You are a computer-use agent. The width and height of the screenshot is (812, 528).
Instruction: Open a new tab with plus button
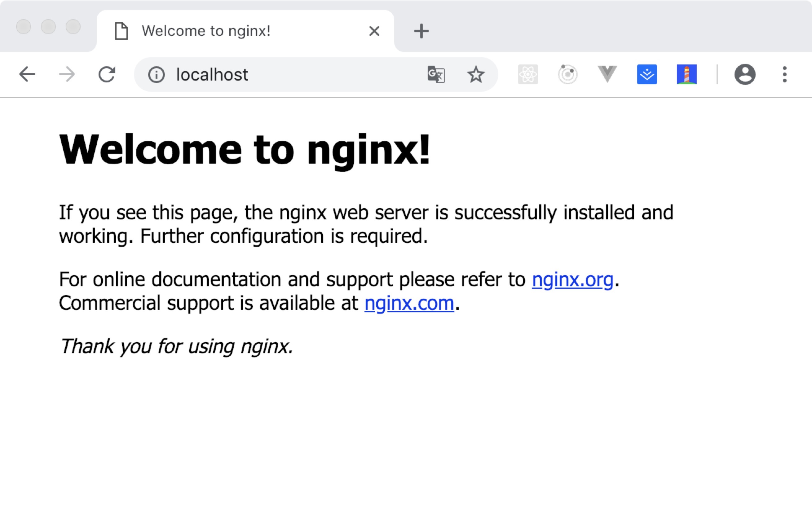point(421,31)
